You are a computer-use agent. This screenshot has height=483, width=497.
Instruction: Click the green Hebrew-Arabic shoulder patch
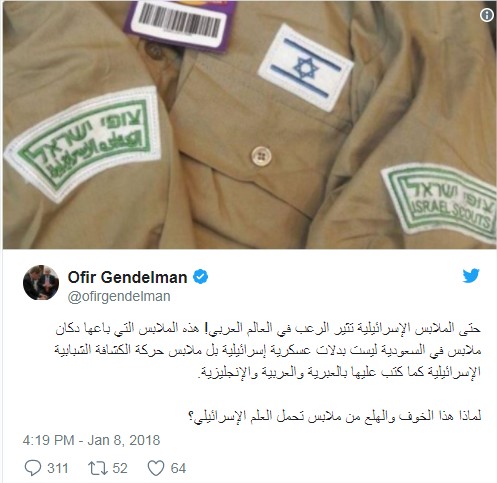tap(83, 143)
